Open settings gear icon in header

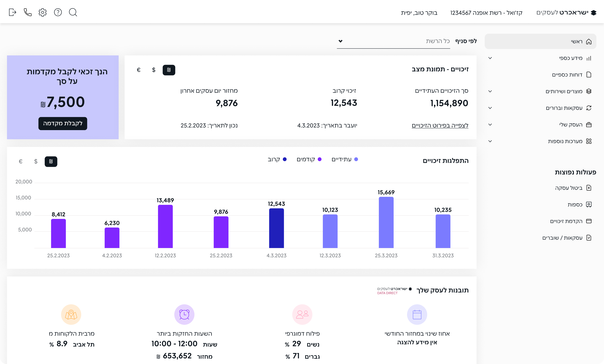pos(43,12)
